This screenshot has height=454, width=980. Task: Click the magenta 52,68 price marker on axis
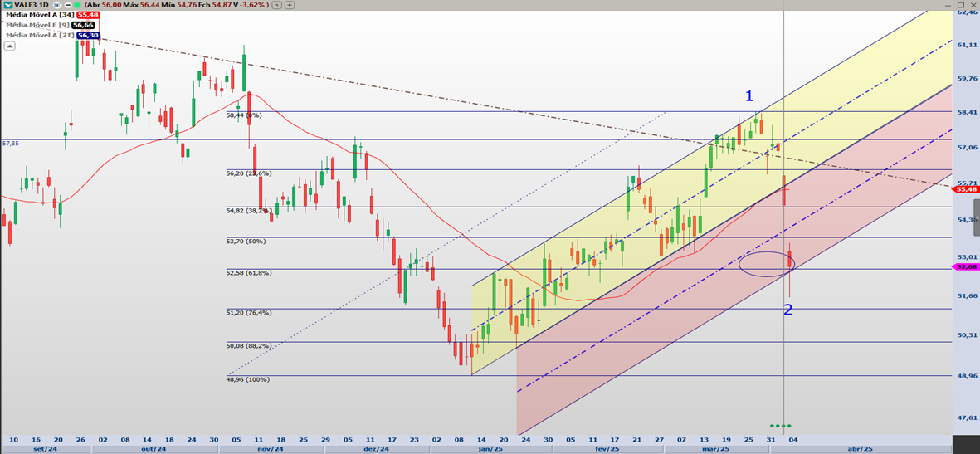964,267
